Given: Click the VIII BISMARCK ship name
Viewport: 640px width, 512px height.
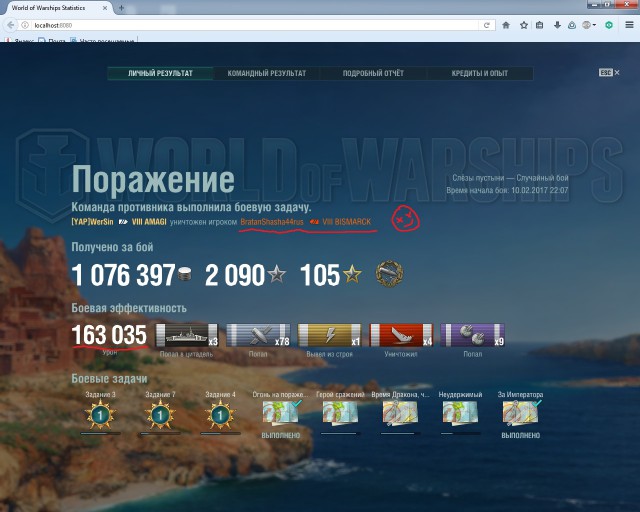Looking at the screenshot, I should pyautogui.click(x=347, y=222).
